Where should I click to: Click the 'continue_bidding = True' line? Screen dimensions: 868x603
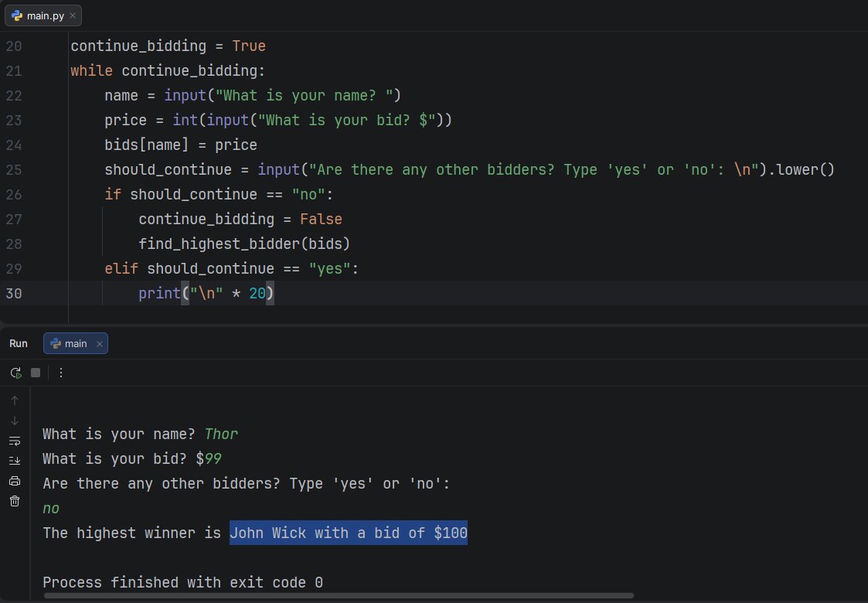click(x=168, y=46)
